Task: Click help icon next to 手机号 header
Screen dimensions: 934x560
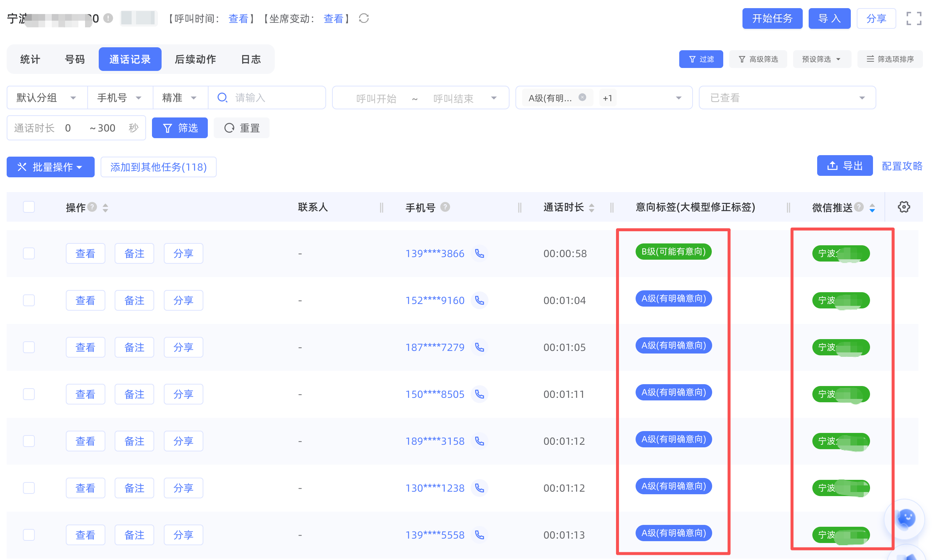Action: (x=445, y=207)
